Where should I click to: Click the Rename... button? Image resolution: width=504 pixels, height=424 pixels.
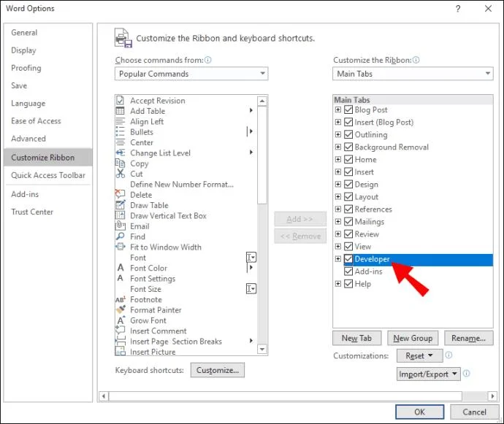[x=468, y=338]
